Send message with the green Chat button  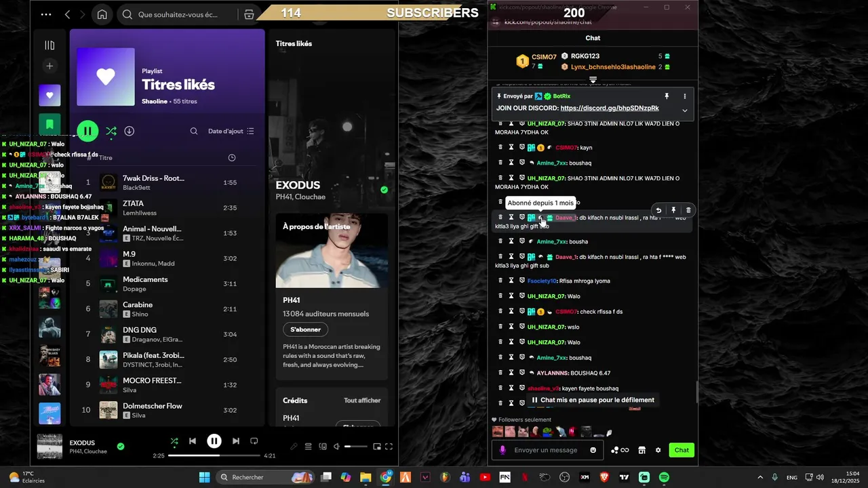coord(682,450)
